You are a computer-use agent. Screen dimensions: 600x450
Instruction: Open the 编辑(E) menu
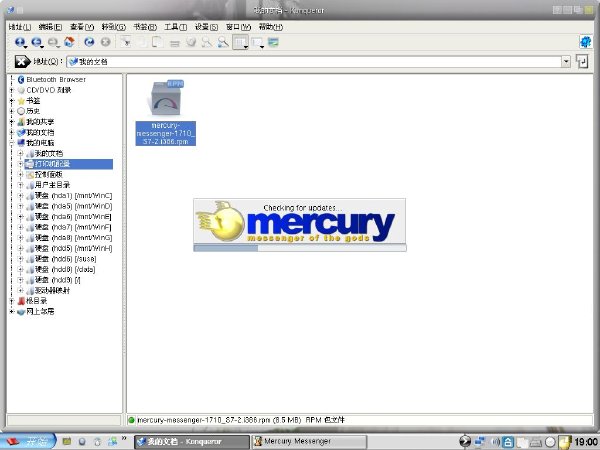[x=51, y=27]
